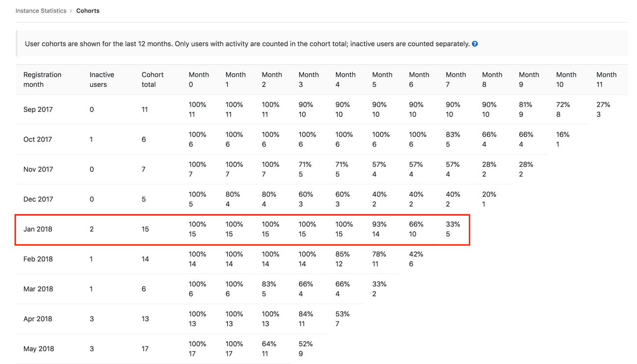Select the Dec 2017 cohort entry
Screen dimensions: 637x364
pyautogui.click(x=39, y=199)
